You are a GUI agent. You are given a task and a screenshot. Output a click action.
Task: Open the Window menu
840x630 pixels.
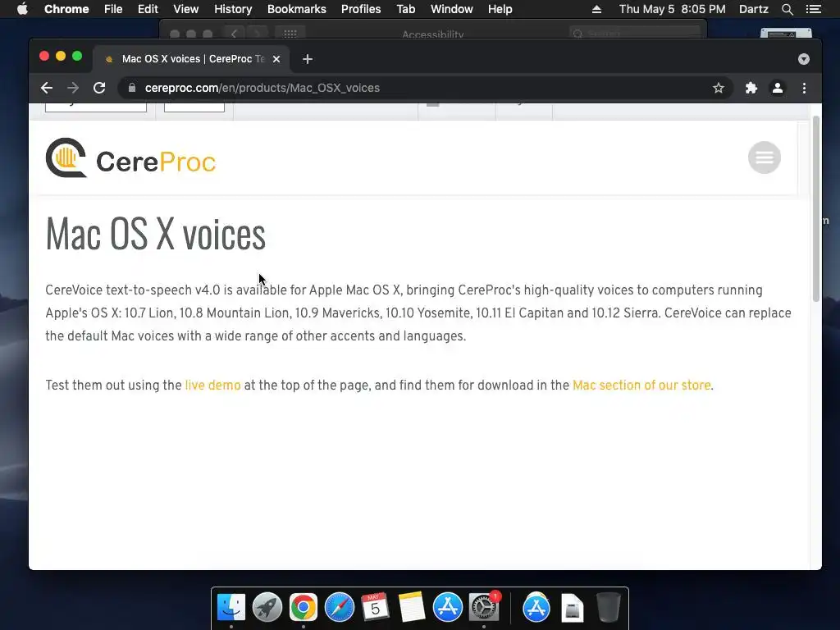[452, 9]
